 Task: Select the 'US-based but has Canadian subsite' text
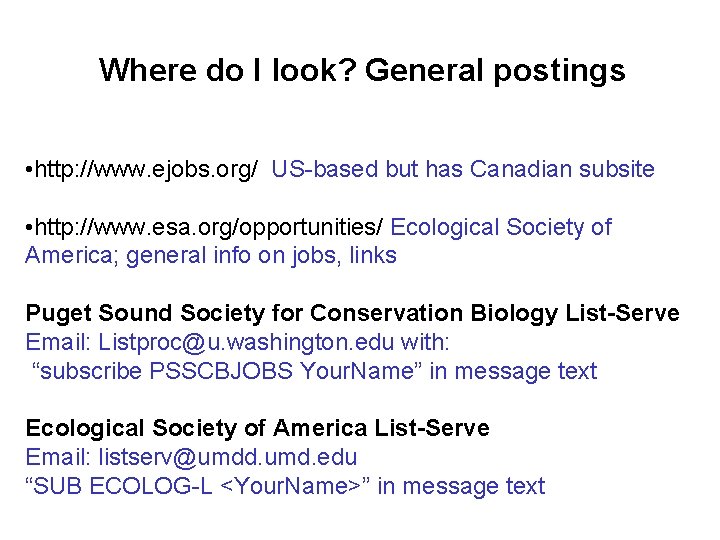pyautogui.click(x=463, y=169)
